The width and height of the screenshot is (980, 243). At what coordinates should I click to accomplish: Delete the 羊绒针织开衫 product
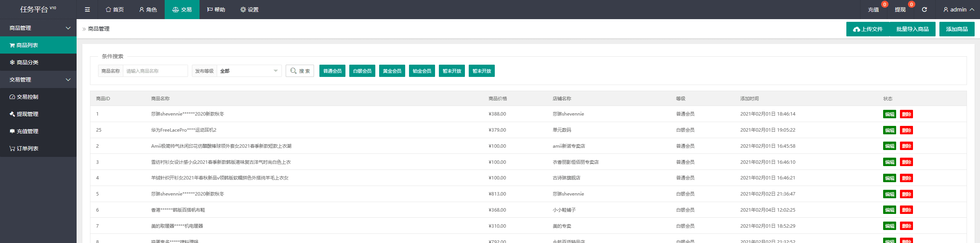point(906,178)
